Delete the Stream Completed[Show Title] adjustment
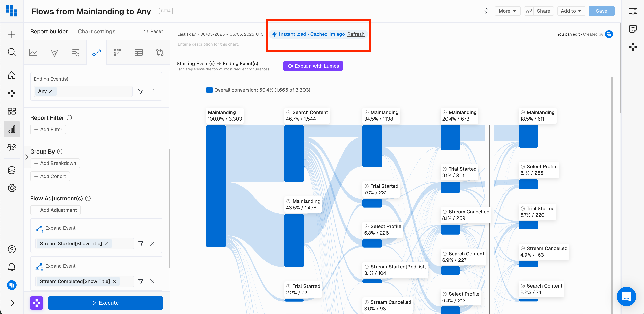Viewport: 644px width, 314px height. 152,281
